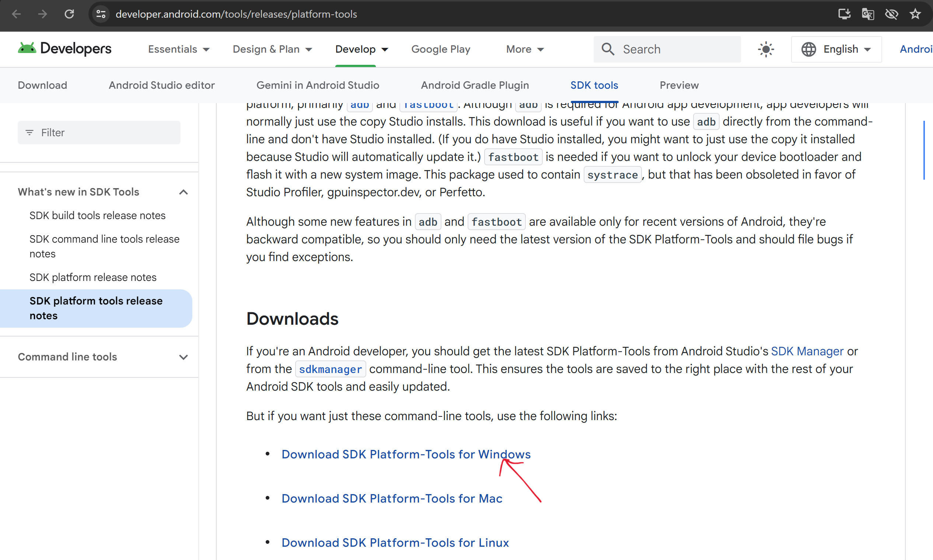The width and height of the screenshot is (933, 560).
Task: Click the browser address bar URL
Action: (236, 14)
